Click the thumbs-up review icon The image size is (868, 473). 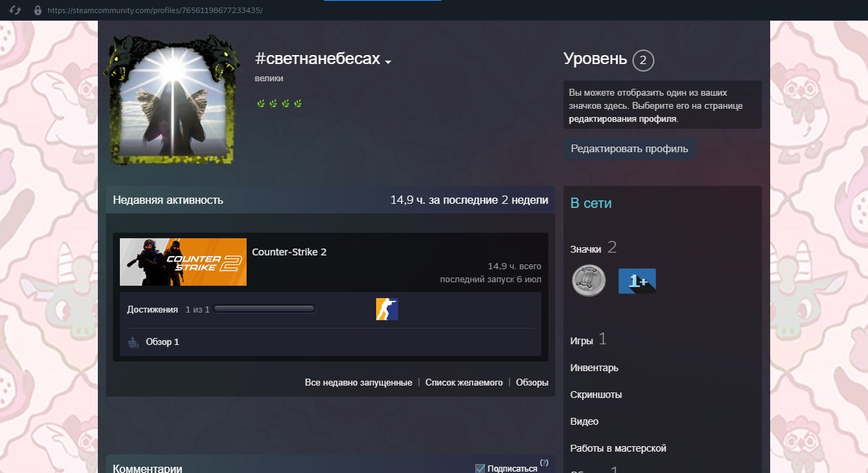point(134,342)
